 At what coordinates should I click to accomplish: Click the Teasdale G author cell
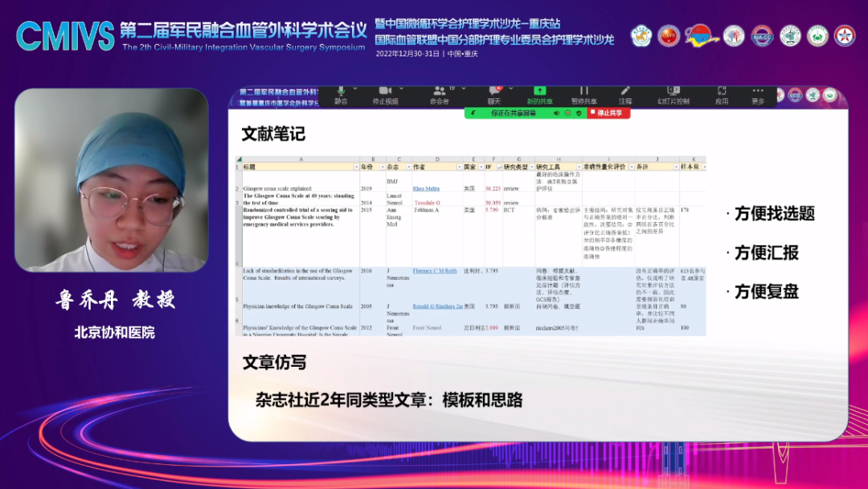tap(427, 203)
